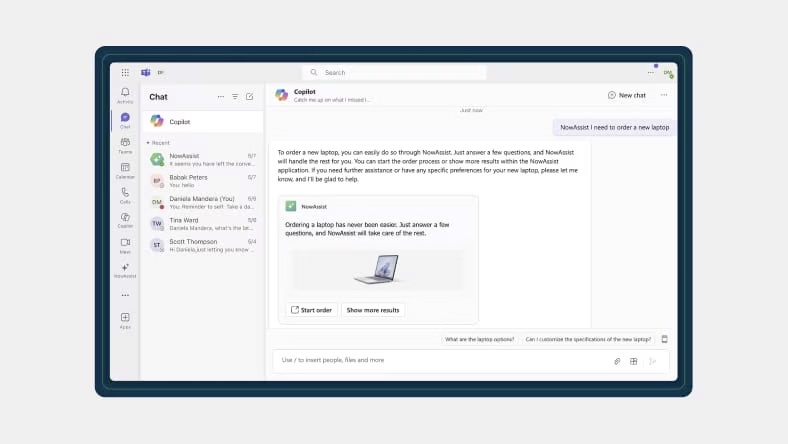Open chat with Tina Ward
The height and width of the screenshot is (444, 788).
pyautogui.click(x=203, y=224)
